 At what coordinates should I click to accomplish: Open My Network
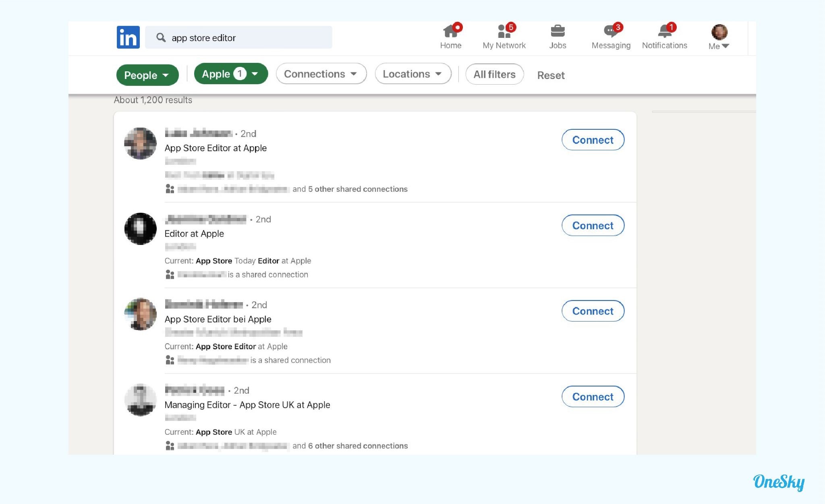click(504, 37)
